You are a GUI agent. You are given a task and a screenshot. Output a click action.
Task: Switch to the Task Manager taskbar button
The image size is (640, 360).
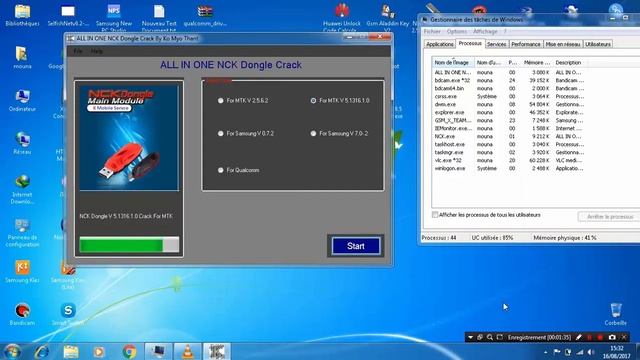point(158,351)
